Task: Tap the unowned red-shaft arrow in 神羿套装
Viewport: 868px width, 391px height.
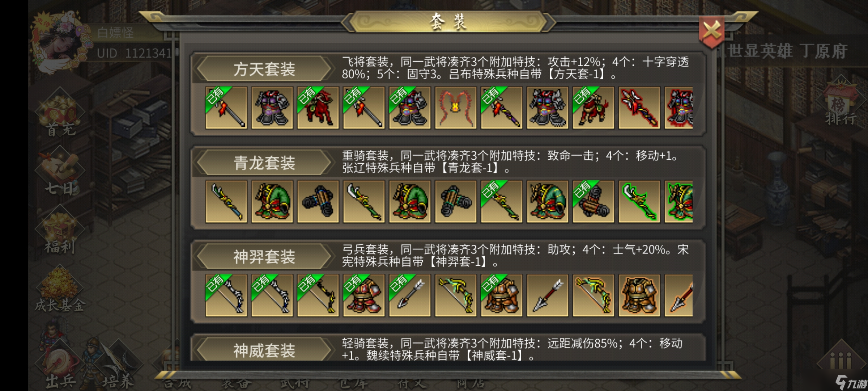Action: (548, 295)
